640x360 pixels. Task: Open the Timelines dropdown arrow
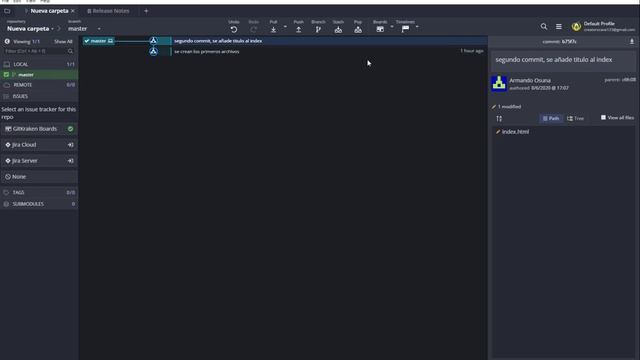click(x=417, y=27)
